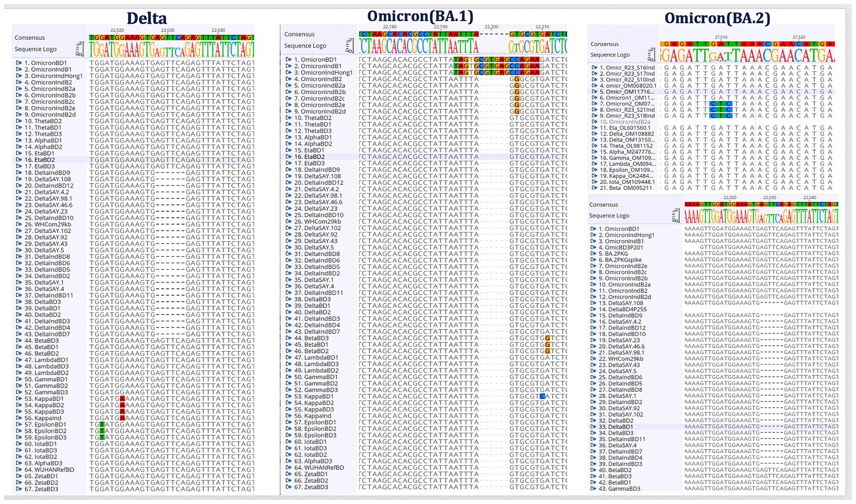
Task: Click the sequence icon beside ThetaBD2 in Delta panel
Action: click(19, 121)
